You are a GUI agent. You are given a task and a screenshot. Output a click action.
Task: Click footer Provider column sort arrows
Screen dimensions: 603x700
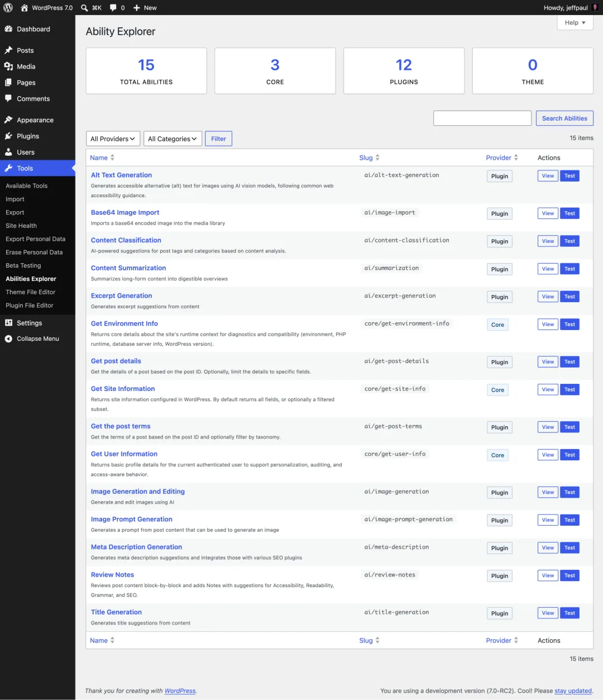point(516,640)
